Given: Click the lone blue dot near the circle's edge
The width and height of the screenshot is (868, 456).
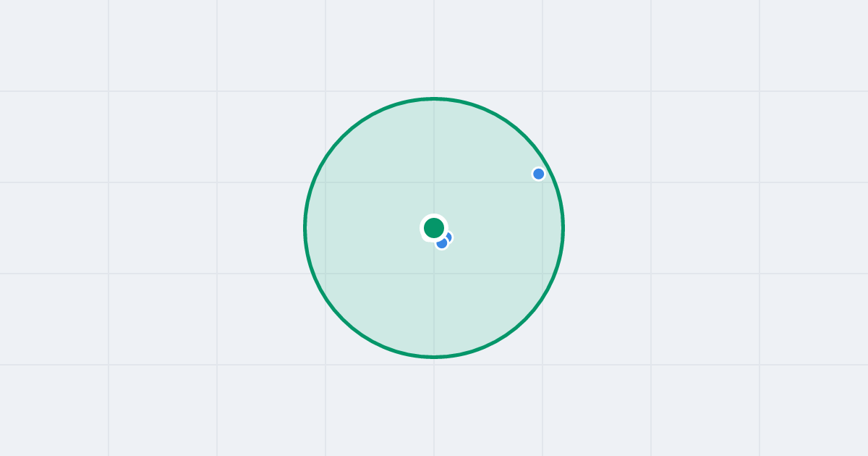Looking at the screenshot, I should [538, 174].
